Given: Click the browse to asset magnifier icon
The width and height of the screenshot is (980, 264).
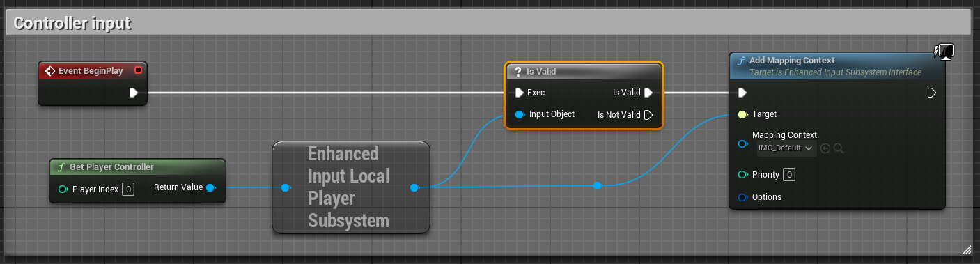Looking at the screenshot, I should (838, 148).
